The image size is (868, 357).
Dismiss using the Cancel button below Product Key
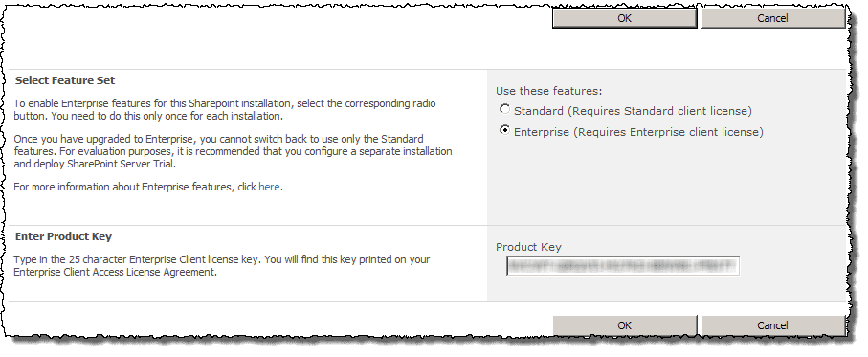click(773, 325)
